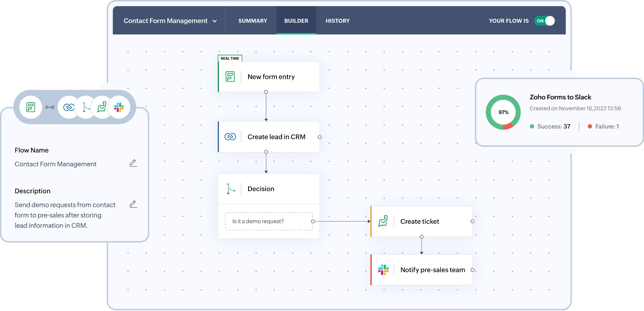Select the decision branch icon in the app chain
This screenshot has height=311, width=644.
pyautogui.click(x=85, y=107)
